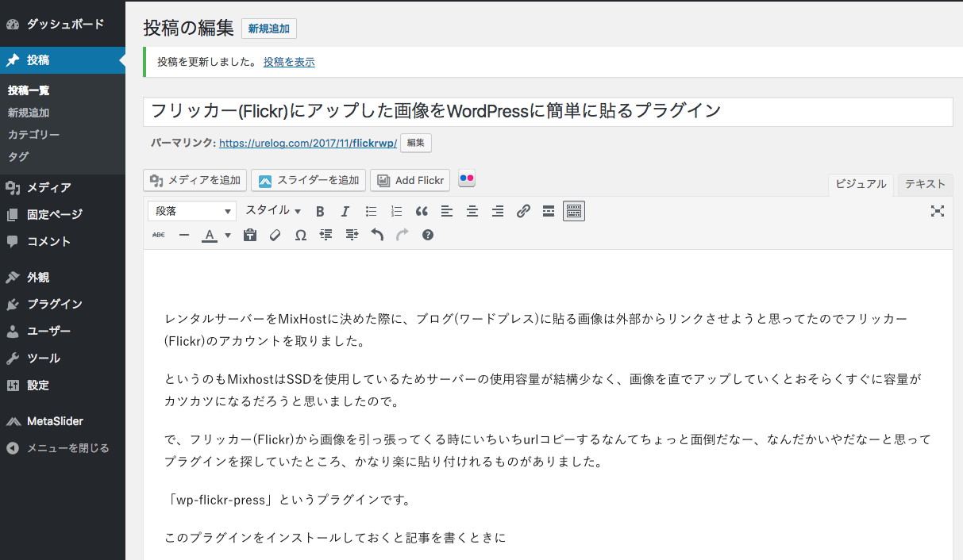The height and width of the screenshot is (560, 963).
Task: Open 設定 in the sidebar
Action: click(63, 385)
